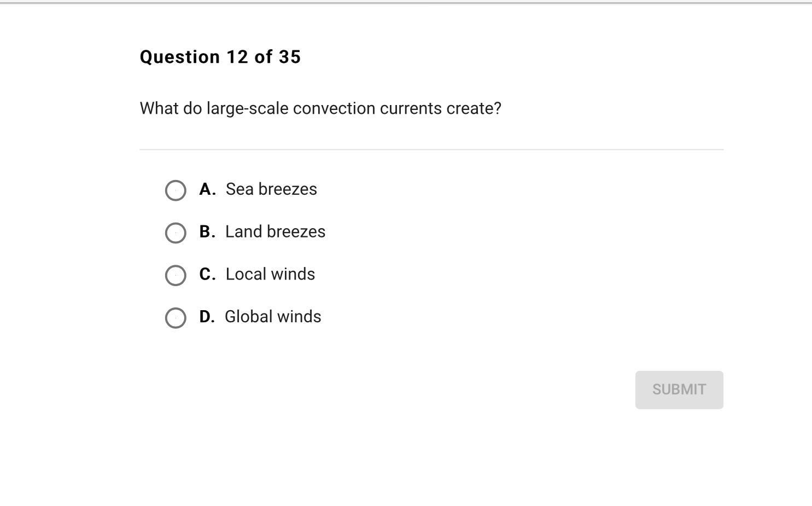
Task: Pick the Global winds radio button
Action: pos(176,318)
